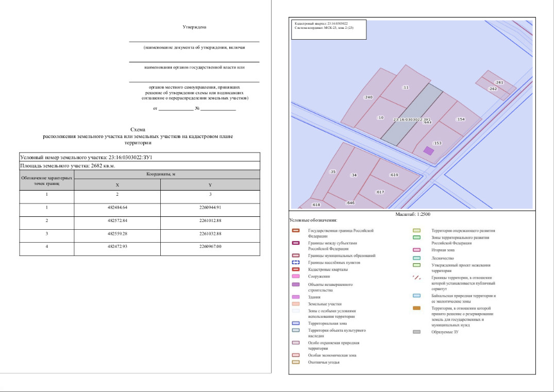Image resolution: width=554 pixels, height=392 pixels.
Task: Click the Кадастровый квартал info box on the map
Action: click(x=328, y=29)
